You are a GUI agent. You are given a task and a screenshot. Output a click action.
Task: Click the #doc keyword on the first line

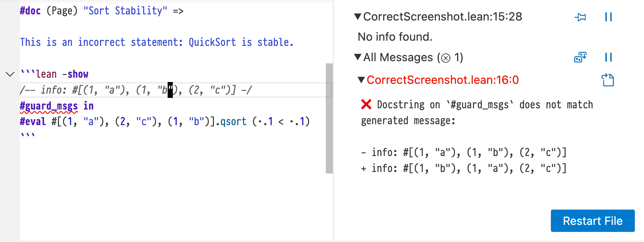tap(30, 11)
